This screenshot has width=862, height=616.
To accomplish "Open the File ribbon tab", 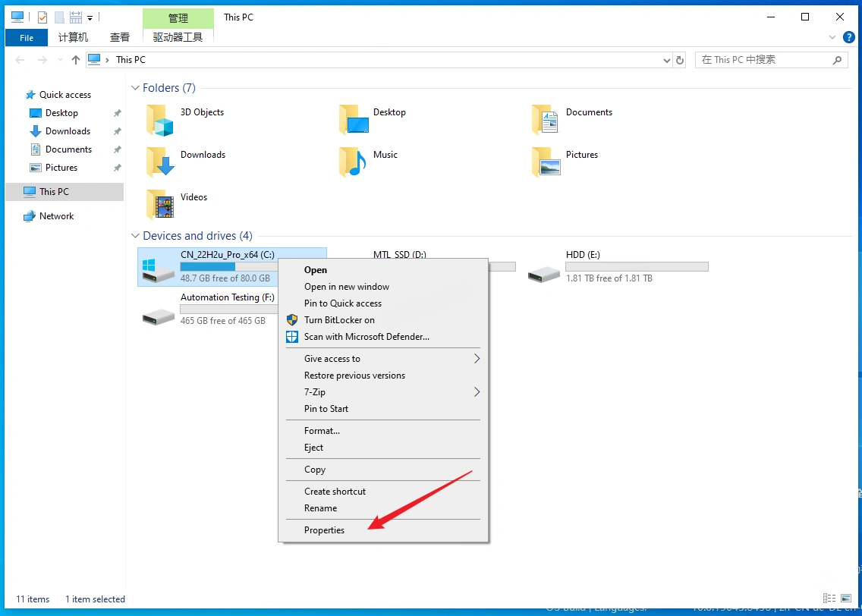I will click(27, 37).
